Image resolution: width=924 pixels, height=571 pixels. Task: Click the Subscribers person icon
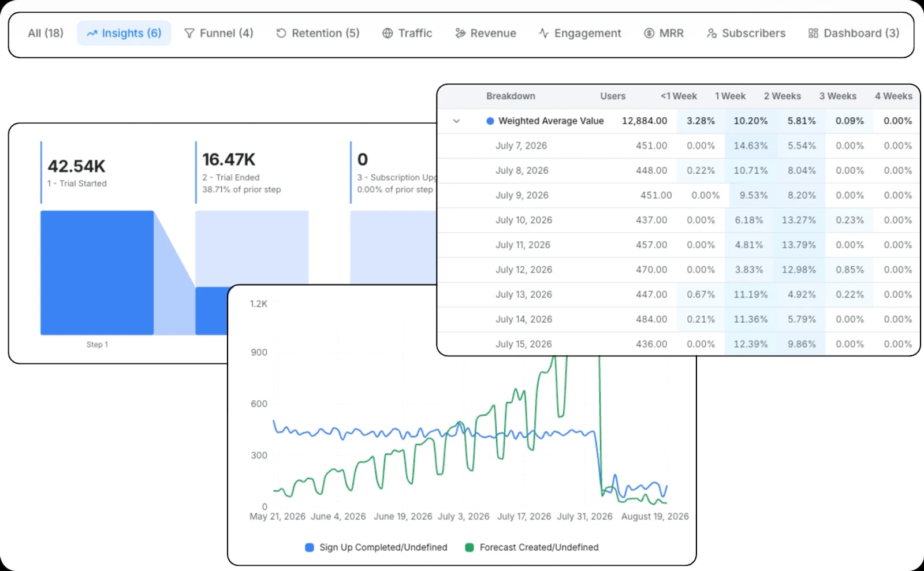[711, 33]
